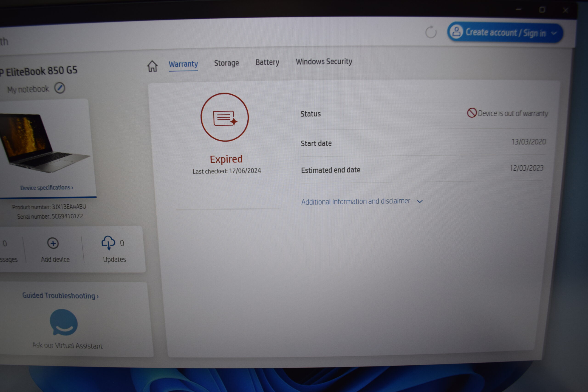
Task: Minimize the HP Support Assistant window
Action: pos(518,9)
